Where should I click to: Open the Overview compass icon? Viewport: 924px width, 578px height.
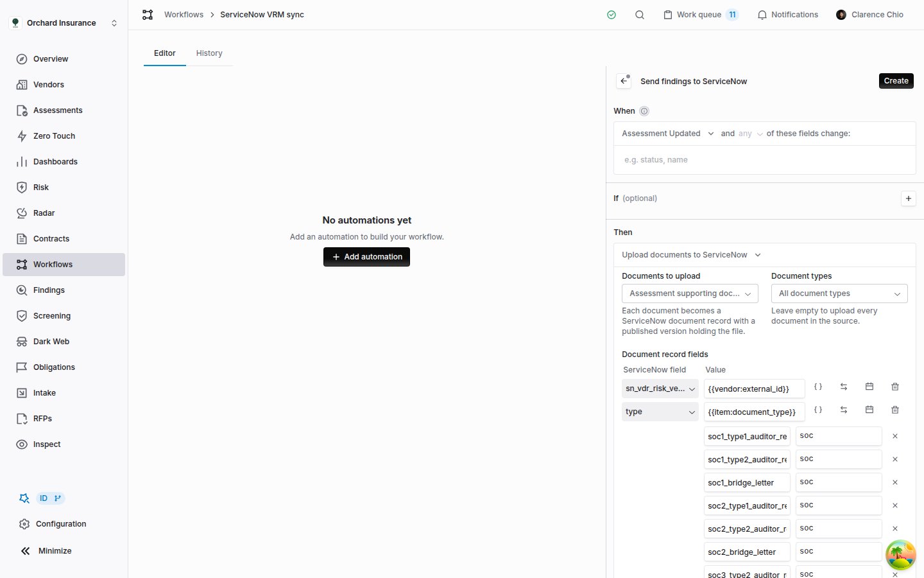click(x=22, y=59)
